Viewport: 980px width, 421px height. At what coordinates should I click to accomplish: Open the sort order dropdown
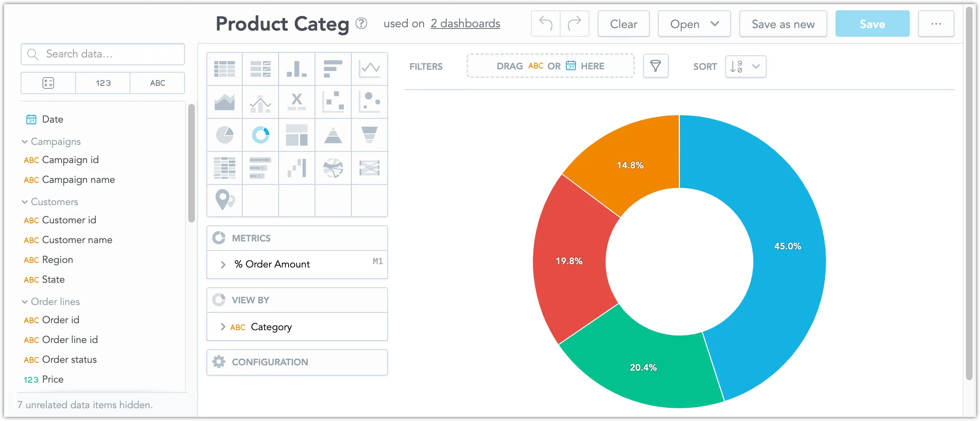coord(746,66)
